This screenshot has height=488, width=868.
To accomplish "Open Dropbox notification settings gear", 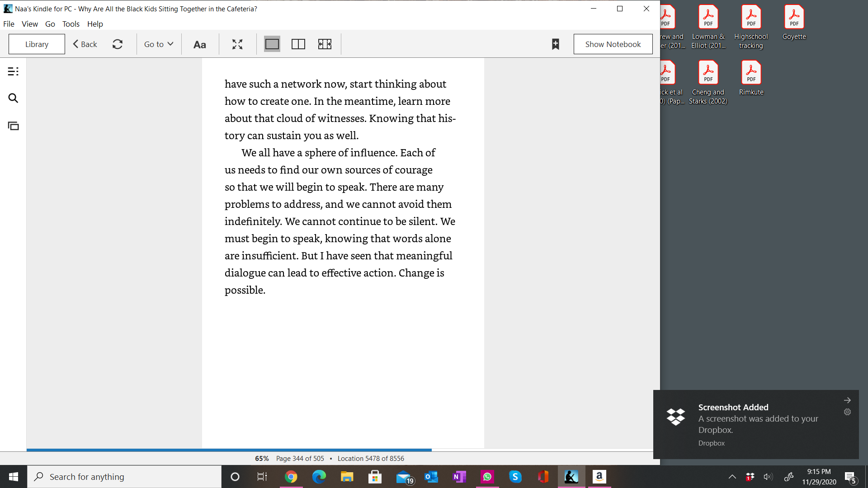I will pyautogui.click(x=847, y=412).
